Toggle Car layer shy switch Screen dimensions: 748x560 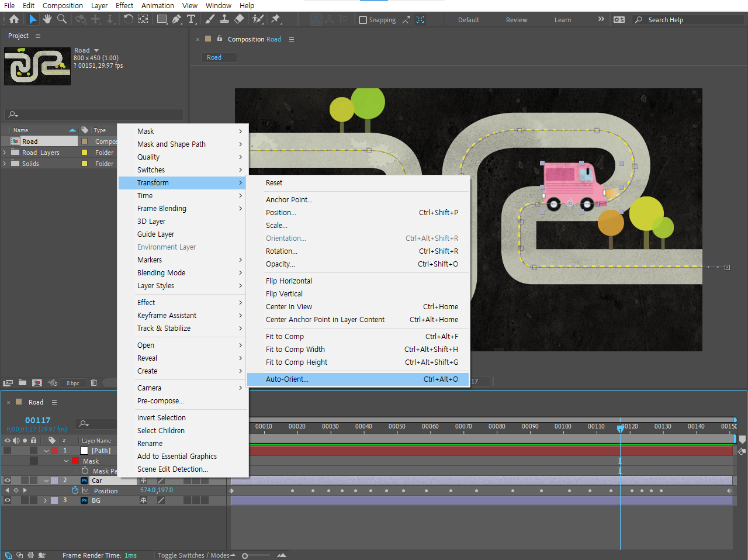click(x=144, y=481)
